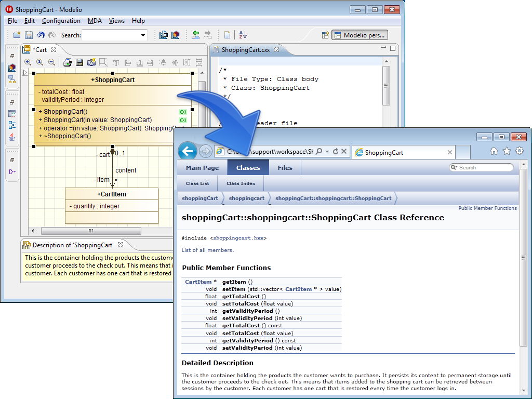Screen dimensions: 532x399
Task: Select the Description of 'ShoppingCart' tab
Action: [x=73, y=245]
